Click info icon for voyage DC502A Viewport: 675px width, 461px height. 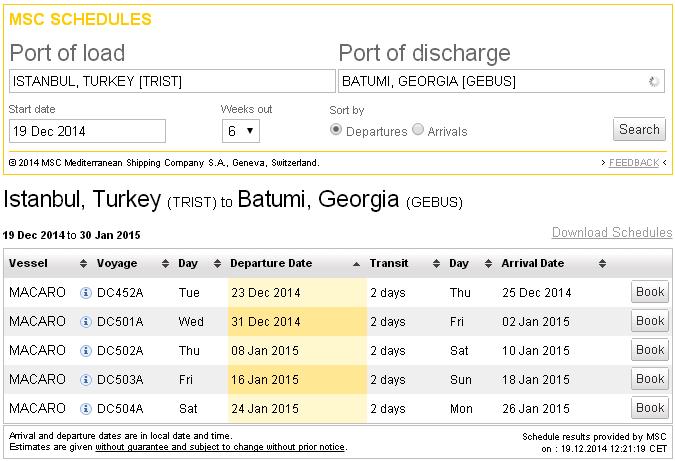click(86, 351)
